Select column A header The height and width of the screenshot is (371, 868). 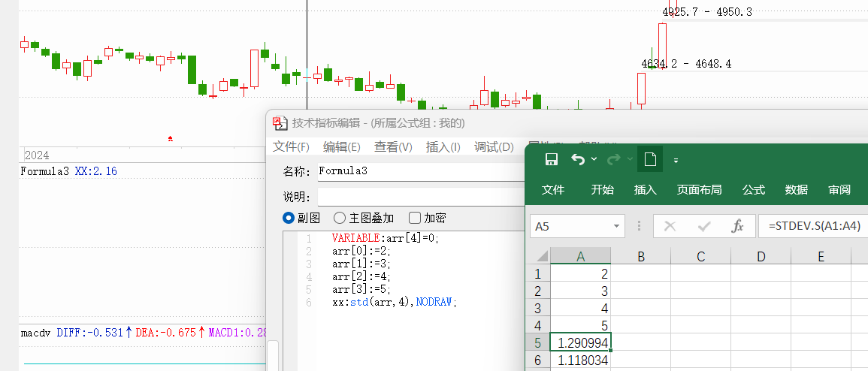[x=581, y=256]
